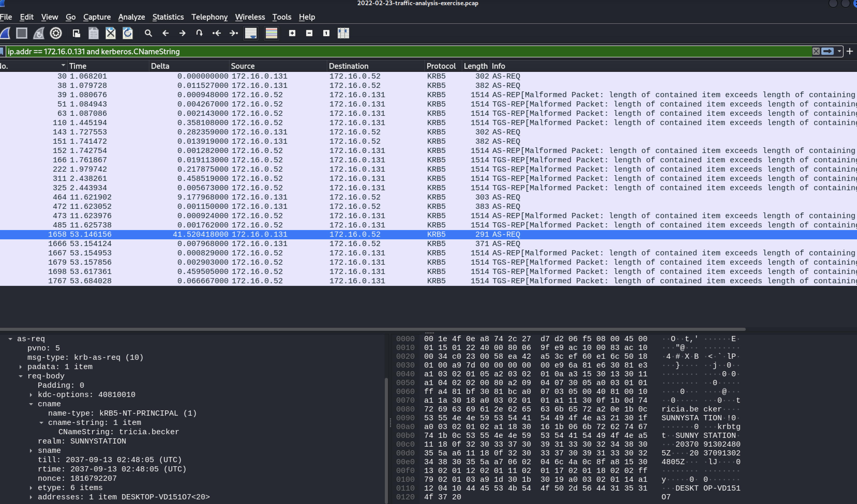The width and height of the screenshot is (857, 504).
Task: Apply the display filter with arrow button
Action: pos(828,51)
